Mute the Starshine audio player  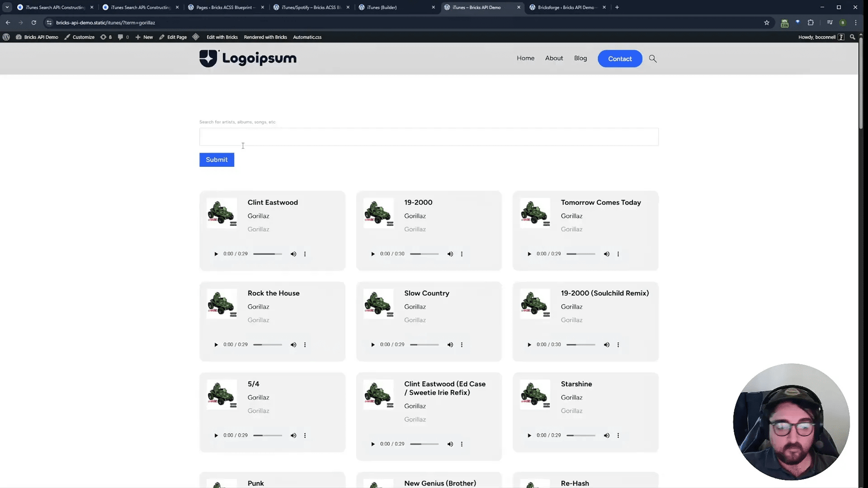point(607,436)
